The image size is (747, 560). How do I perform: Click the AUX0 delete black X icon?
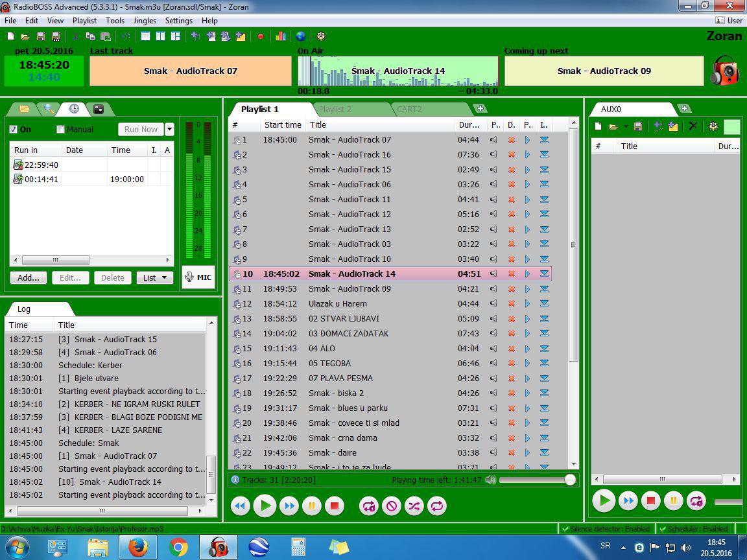(693, 126)
